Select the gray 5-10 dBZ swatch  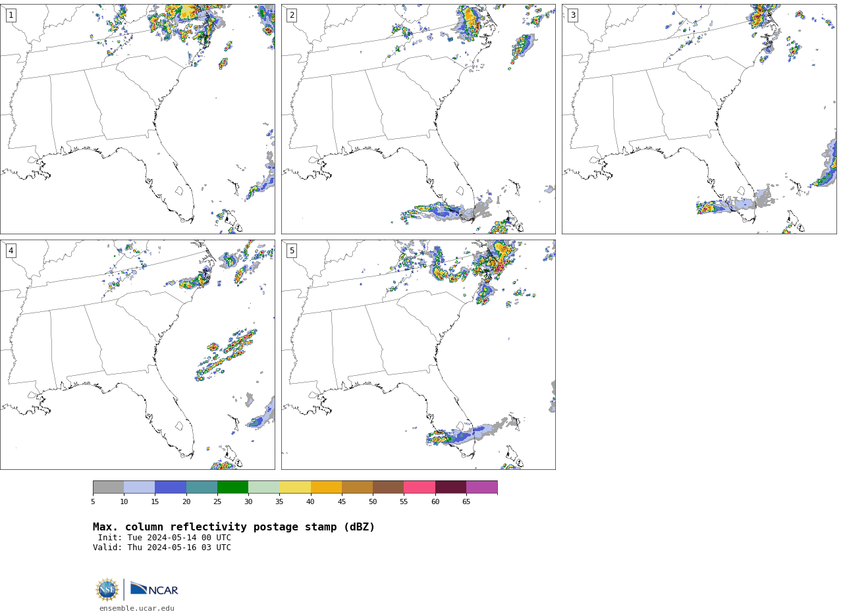pyautogui.click(x=108, y=487)
